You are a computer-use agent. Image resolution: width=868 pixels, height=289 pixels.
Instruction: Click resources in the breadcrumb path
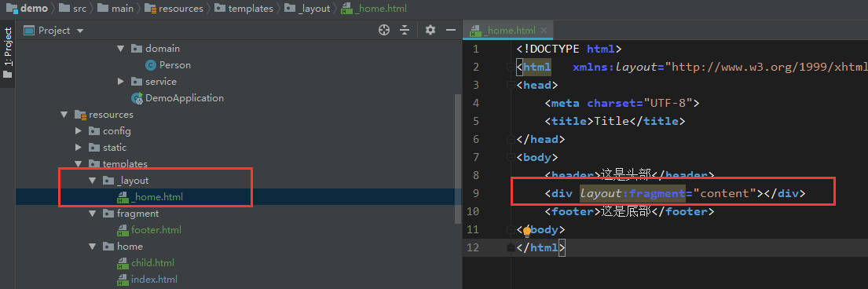pos(174,9)
